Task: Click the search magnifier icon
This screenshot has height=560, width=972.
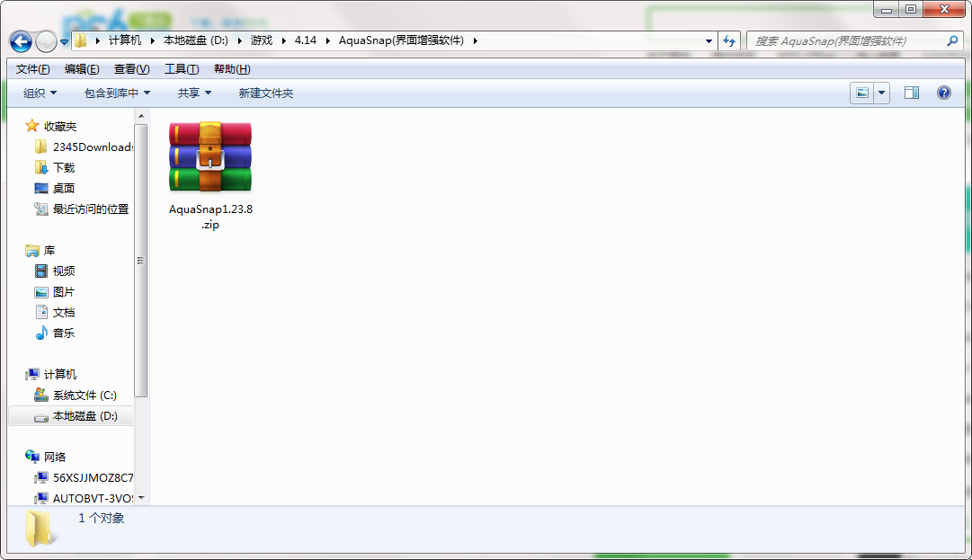Action: pyautogui.click(x=953, y=40)
